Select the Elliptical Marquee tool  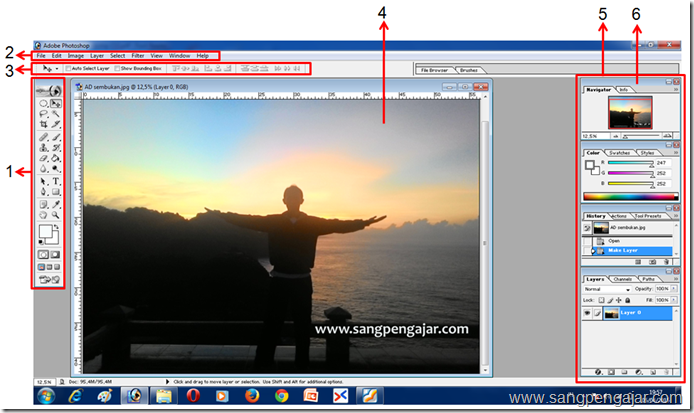pos(44,104)
